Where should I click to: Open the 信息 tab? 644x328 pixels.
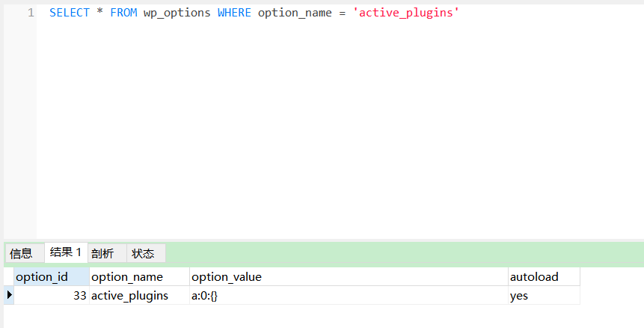pyautogui.click(x=21, y=253)
